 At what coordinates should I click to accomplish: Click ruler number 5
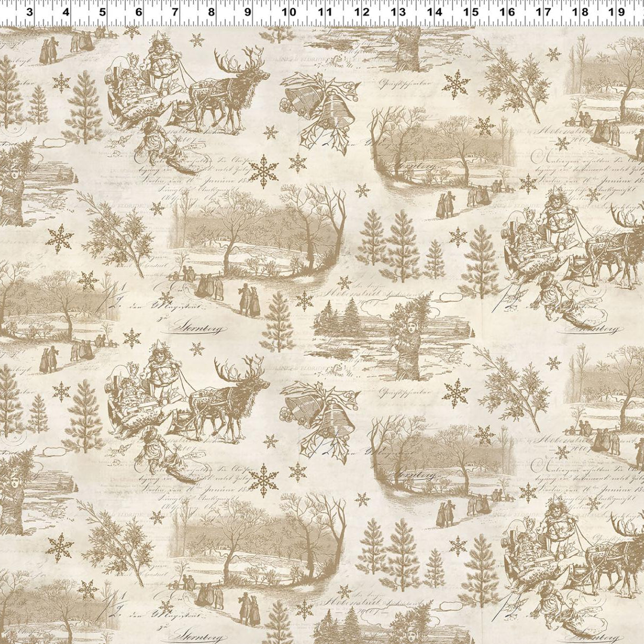tap(102, 12)
